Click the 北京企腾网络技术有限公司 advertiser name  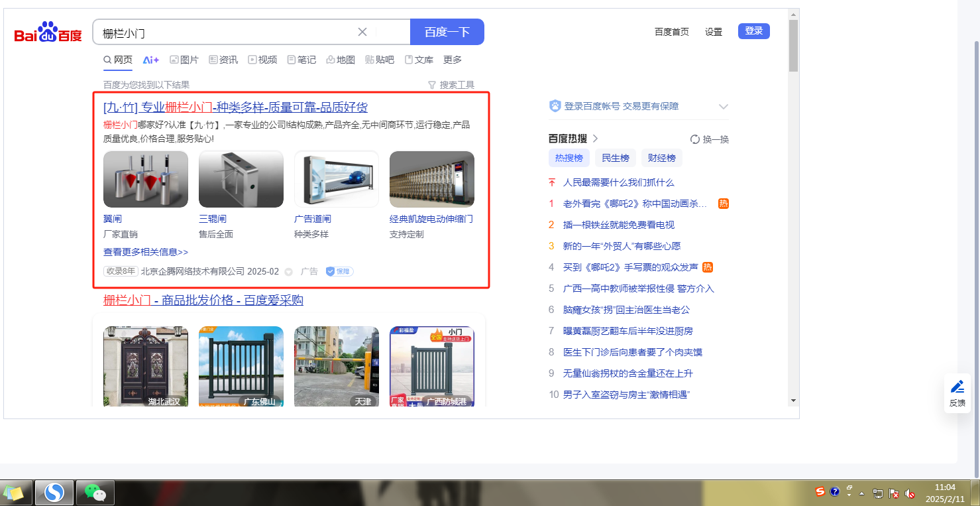[x=193, y=271]
